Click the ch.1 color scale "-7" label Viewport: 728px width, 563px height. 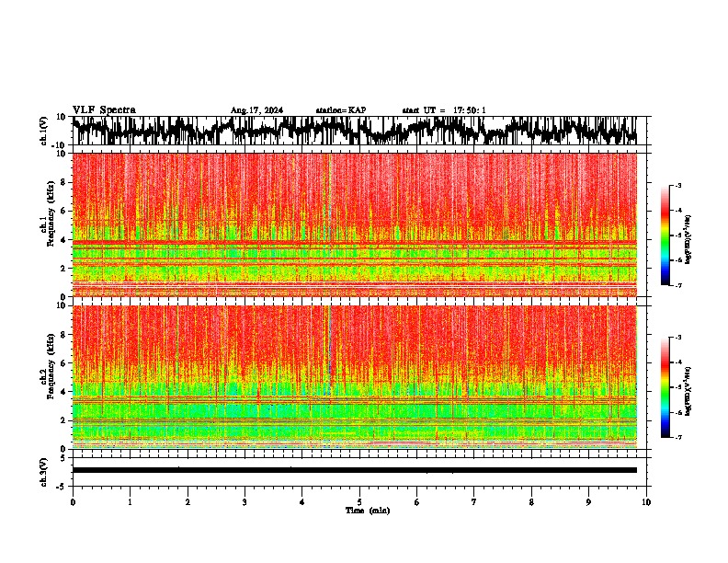tap(678, 285)
